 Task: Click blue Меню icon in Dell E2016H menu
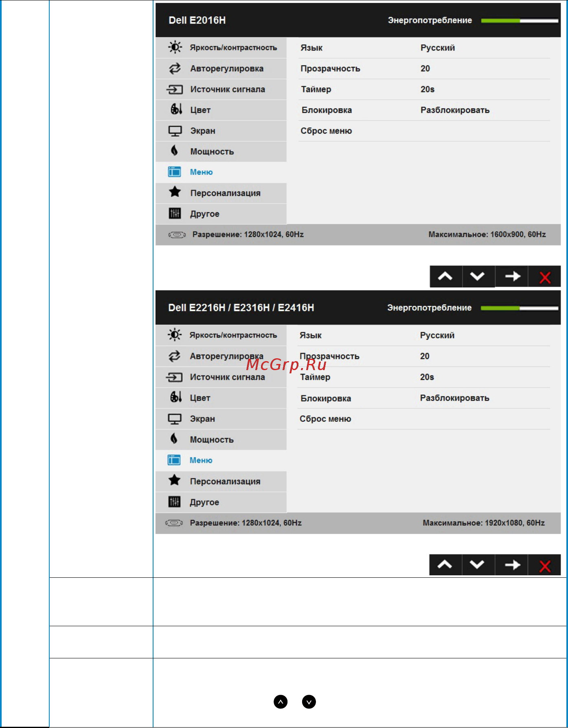click(x=175, y=172)
